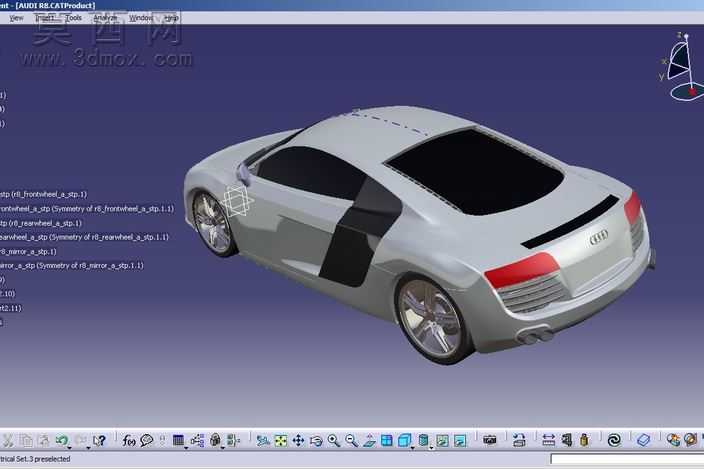Viewport: 704px width, 469px height.
Task: Open the Window menu
Action: tap(141, 18)
